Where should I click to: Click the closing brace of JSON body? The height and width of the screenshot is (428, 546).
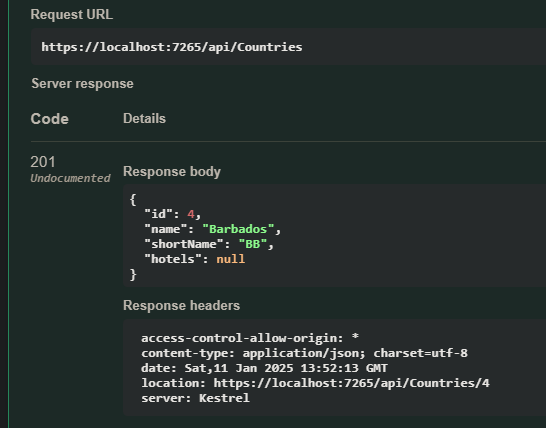click(133, 274)
